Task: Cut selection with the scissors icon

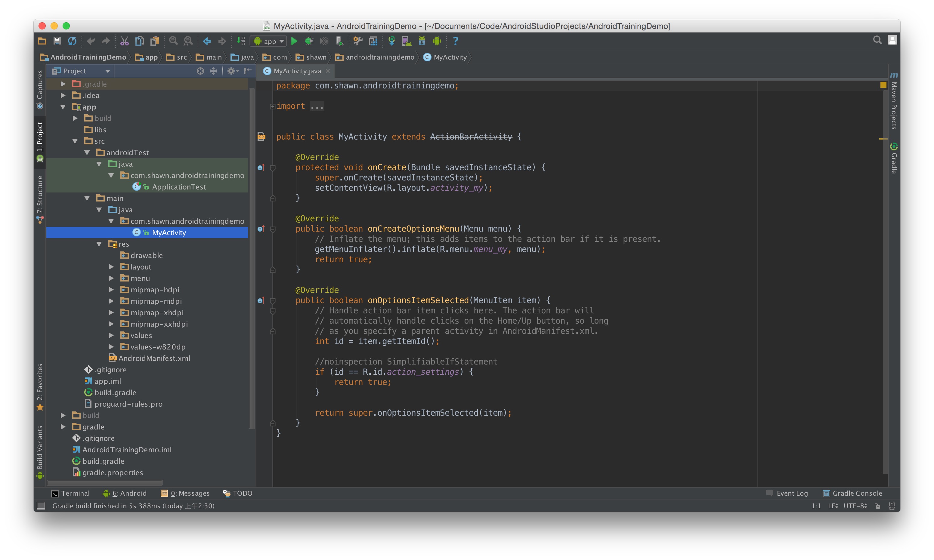Action: pos(124,41)
